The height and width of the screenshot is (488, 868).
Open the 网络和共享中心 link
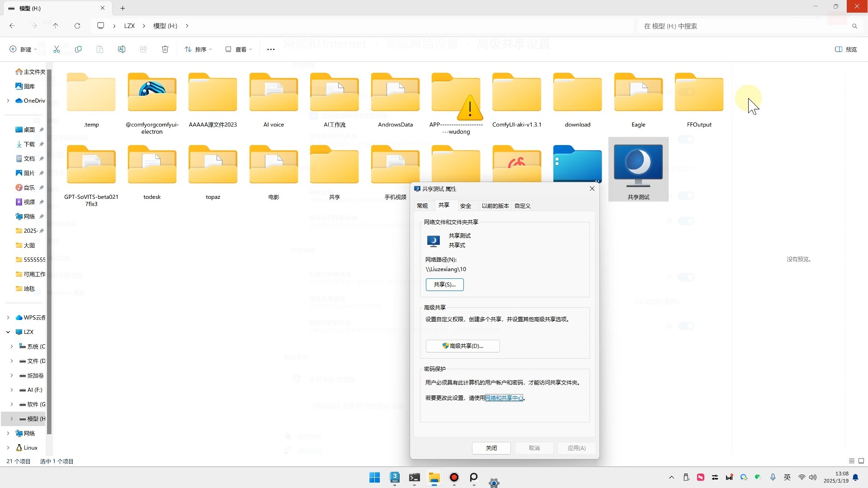[x=504, y=398]
